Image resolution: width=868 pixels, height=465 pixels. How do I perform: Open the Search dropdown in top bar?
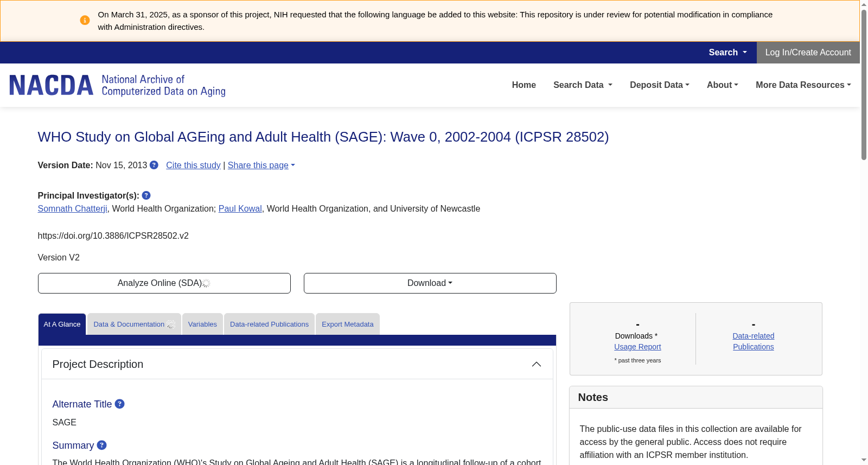727,53
